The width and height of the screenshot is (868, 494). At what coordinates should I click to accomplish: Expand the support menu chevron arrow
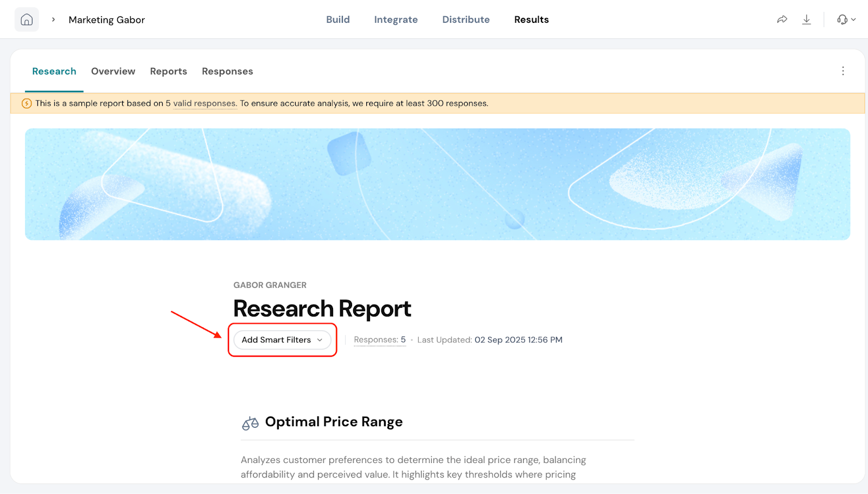coord(854,20)
